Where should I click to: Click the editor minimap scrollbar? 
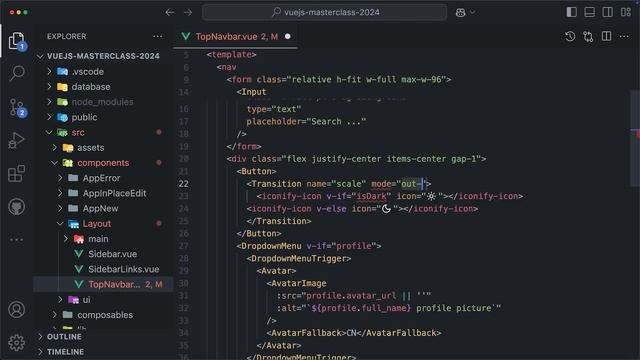click(x=635, y=138)
